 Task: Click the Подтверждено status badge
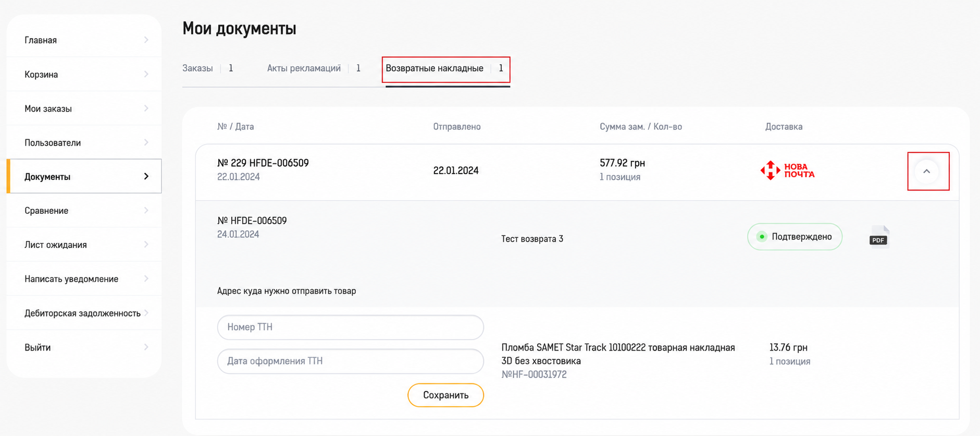[x=795, y=237]
